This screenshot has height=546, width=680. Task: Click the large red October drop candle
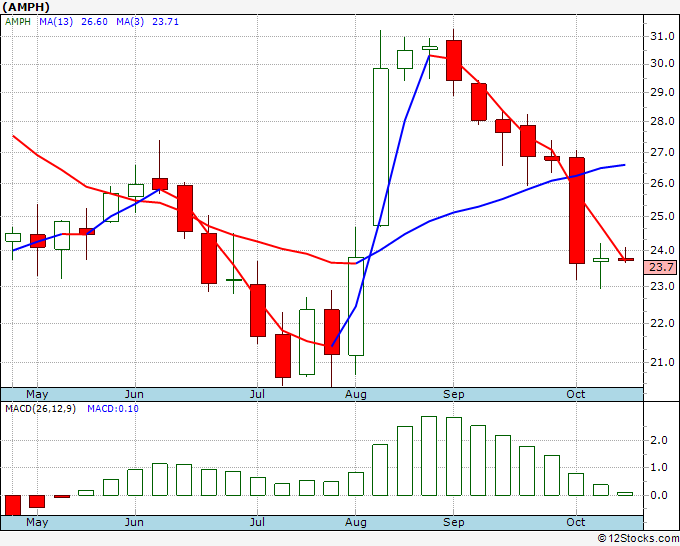577,210
